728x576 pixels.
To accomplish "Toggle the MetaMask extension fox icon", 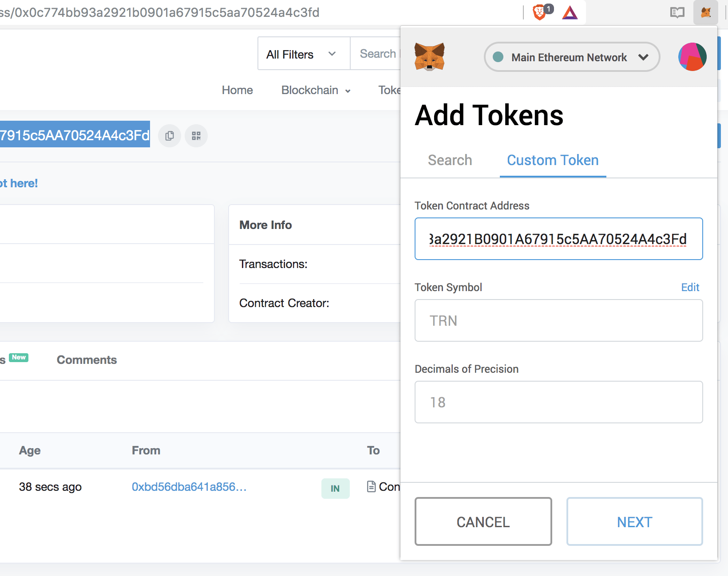I will pyautogui.click(x=705, y=12).
